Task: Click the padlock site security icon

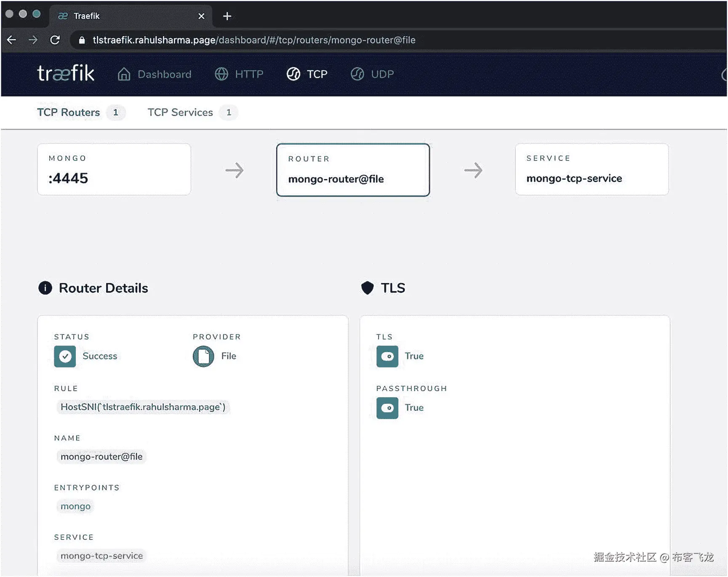Action: (82, 40)
